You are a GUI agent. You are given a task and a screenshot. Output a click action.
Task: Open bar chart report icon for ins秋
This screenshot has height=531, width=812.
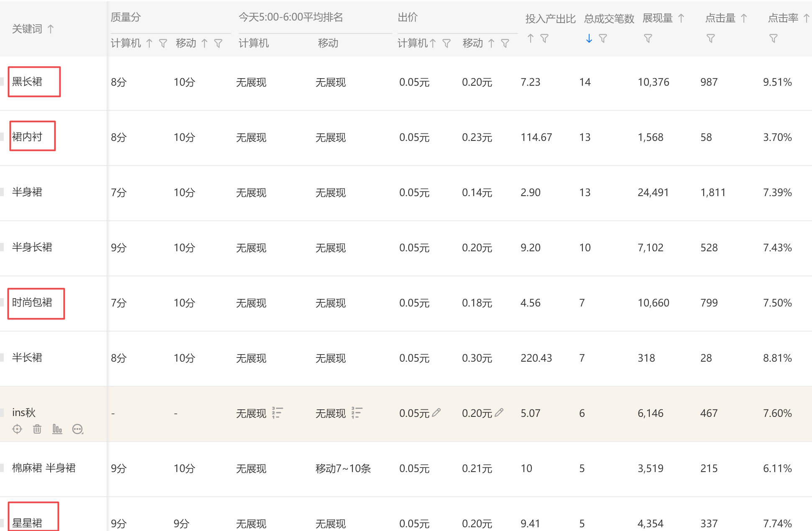click(57, 429)
